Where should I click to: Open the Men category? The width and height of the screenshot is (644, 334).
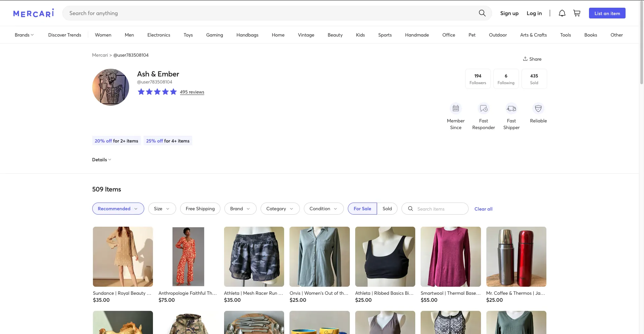(x=129, y=35)
